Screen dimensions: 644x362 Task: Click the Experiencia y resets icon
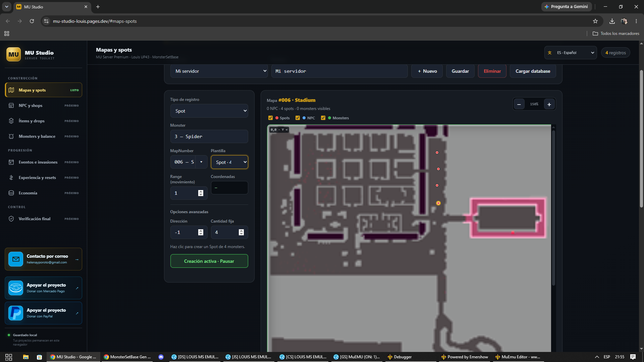tap(11, 178)
